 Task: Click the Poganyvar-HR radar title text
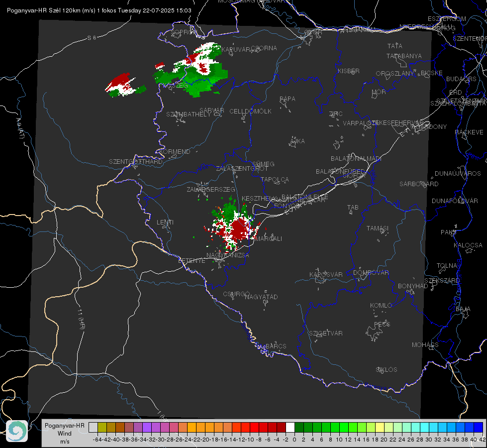tap(99, 10)
